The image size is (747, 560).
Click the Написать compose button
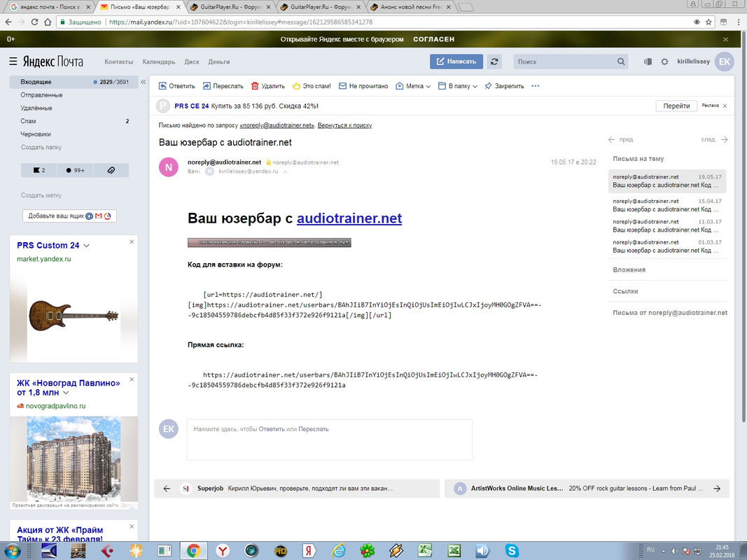coord(456,62)
